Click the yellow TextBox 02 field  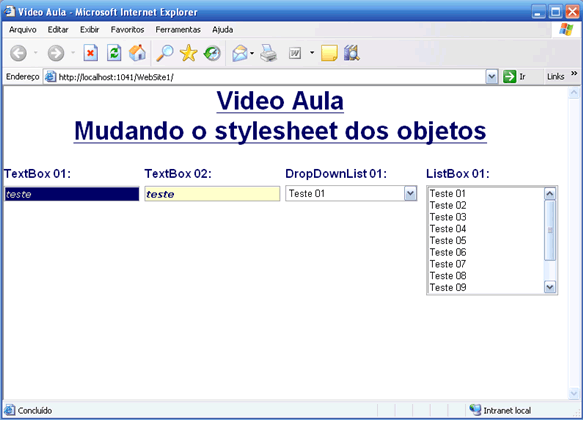pos(212,194)
